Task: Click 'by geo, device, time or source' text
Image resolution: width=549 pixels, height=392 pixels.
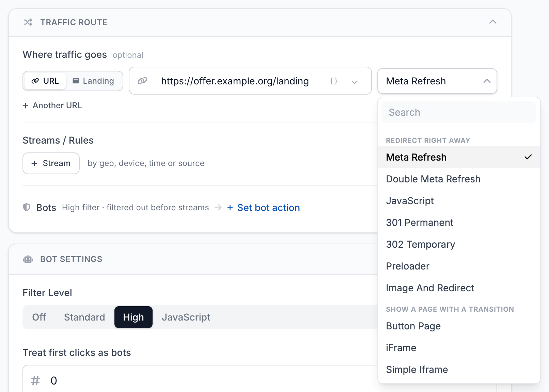Action: click(146, 163)
